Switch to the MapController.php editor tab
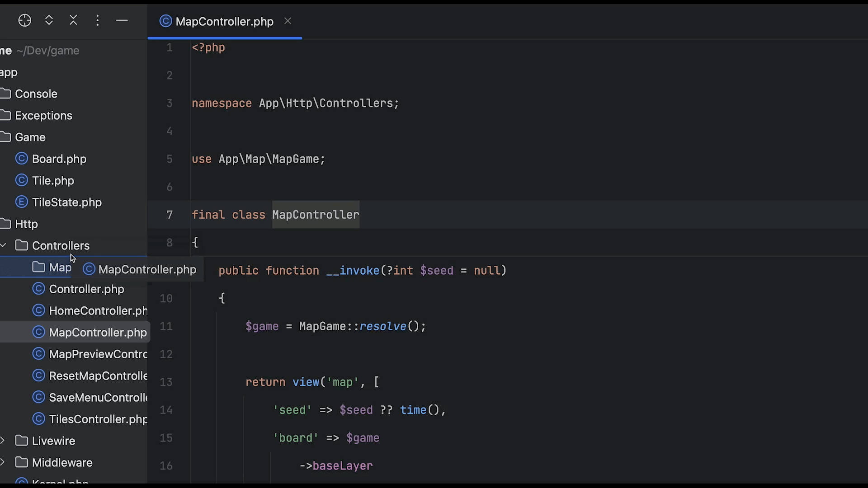 [x=224, y=22]
